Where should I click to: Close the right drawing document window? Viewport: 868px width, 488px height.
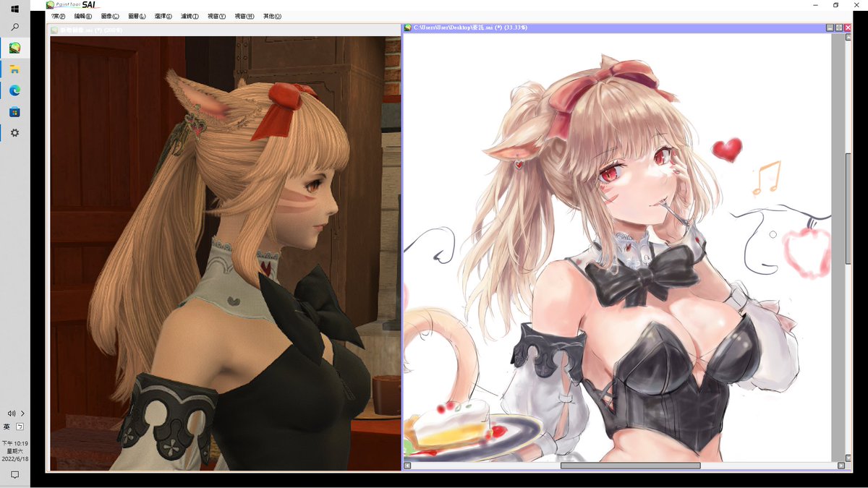(848, 27)
